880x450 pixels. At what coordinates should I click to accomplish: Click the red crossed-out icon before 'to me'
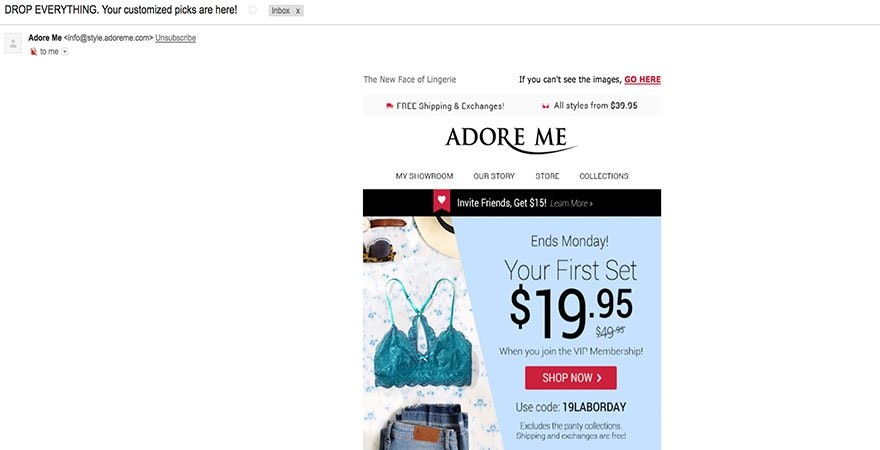34,52
